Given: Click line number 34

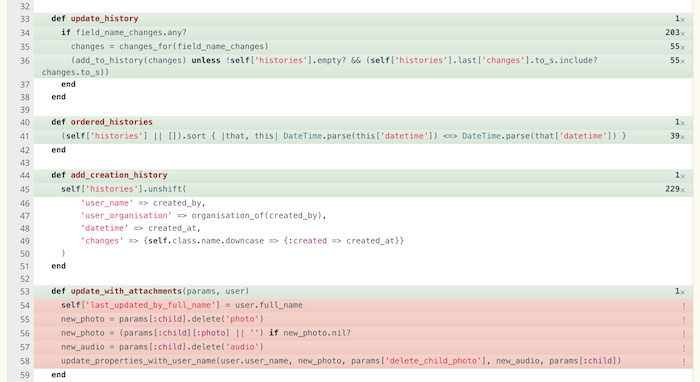Looking at the screenshot, I should point(25,33).
